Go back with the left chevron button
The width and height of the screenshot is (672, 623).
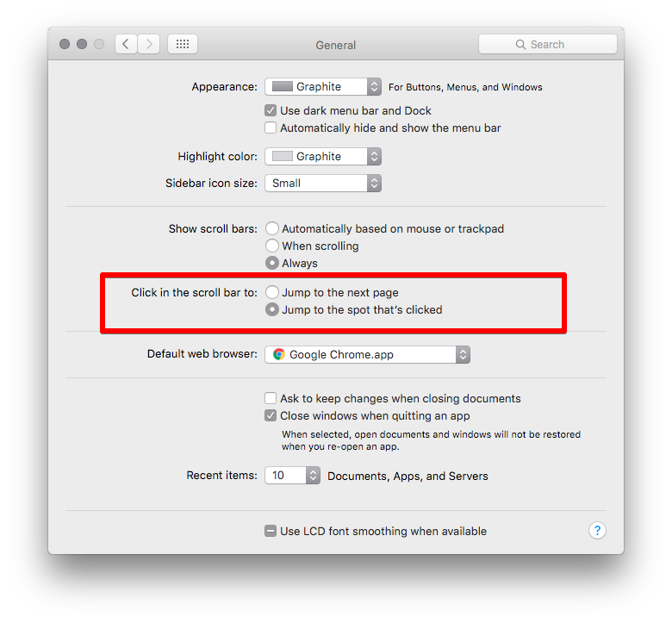pos(126,44)
